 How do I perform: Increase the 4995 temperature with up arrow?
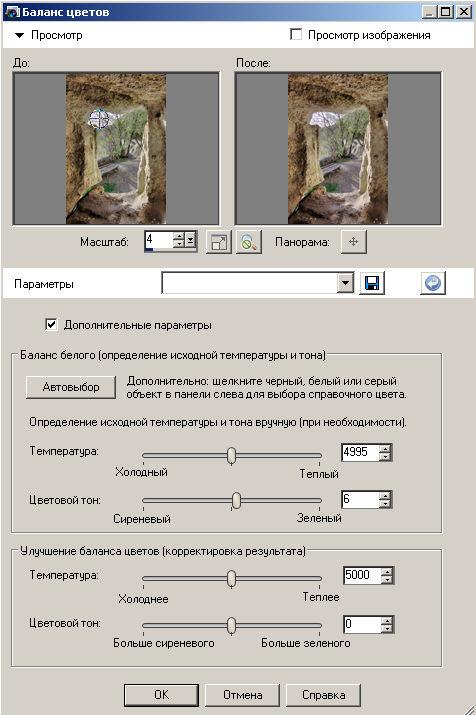tap(386, 448)
